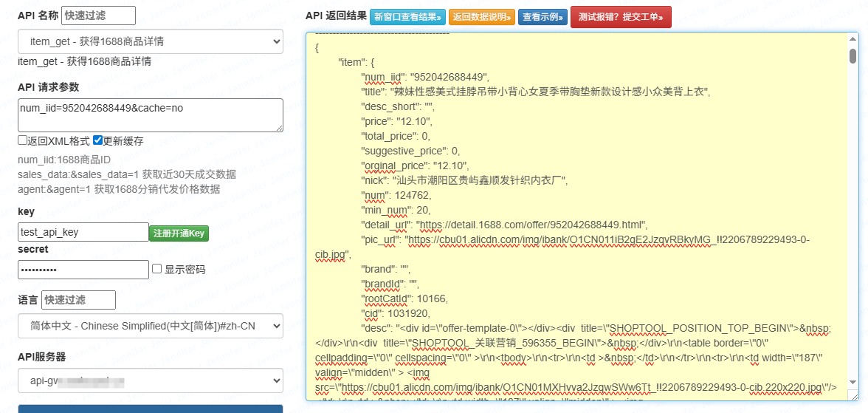Click the 注册开通Key button

(x=179, y=233)
